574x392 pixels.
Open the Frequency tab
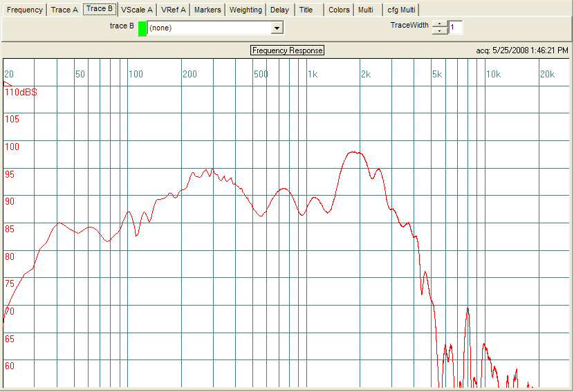[x=24, y=10]
